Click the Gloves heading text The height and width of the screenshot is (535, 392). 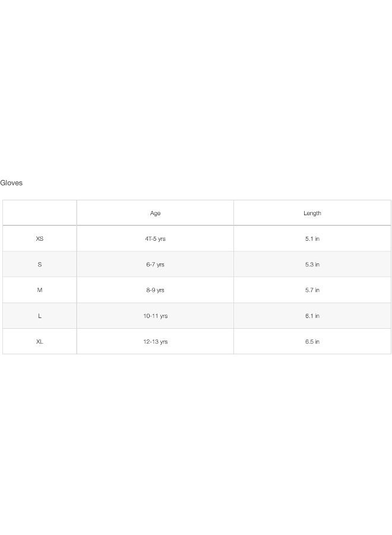pyautogui.click(x=11, y=183)
